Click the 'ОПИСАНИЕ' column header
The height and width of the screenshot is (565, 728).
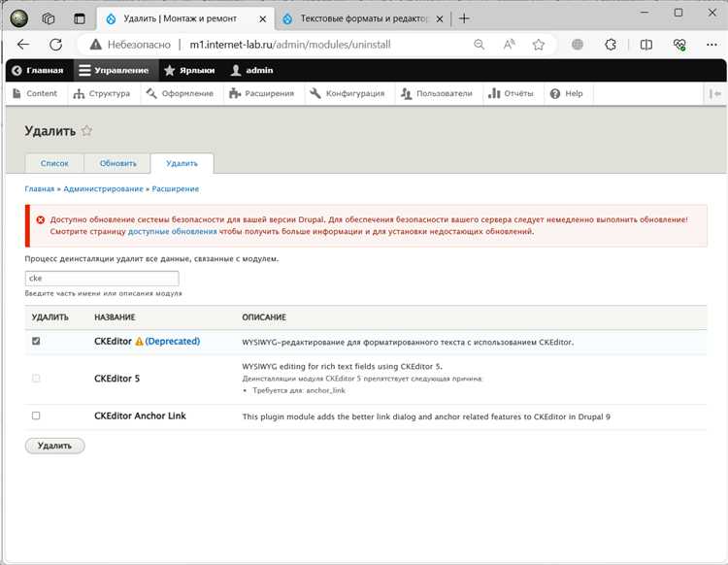coord(264,317)
